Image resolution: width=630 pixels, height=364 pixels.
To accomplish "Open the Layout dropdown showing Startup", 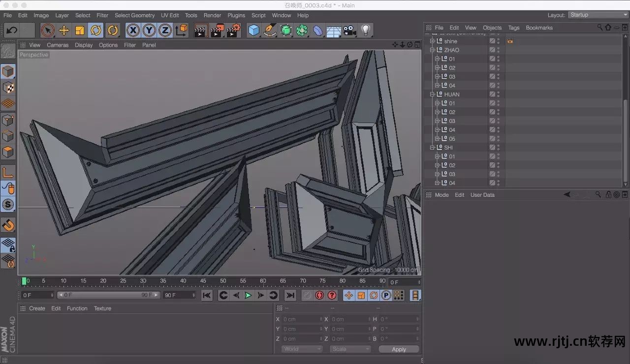I will tap(598, 15).
